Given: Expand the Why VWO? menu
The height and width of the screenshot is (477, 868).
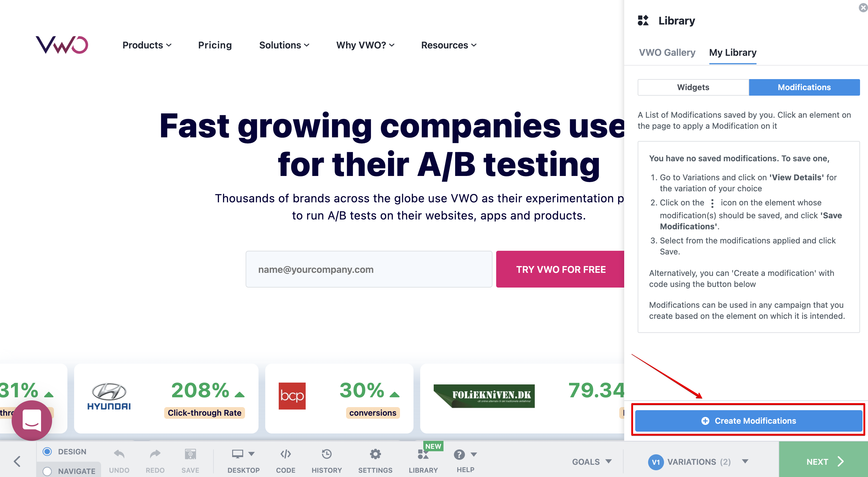Looking at the screenshot, I should 365,45.
